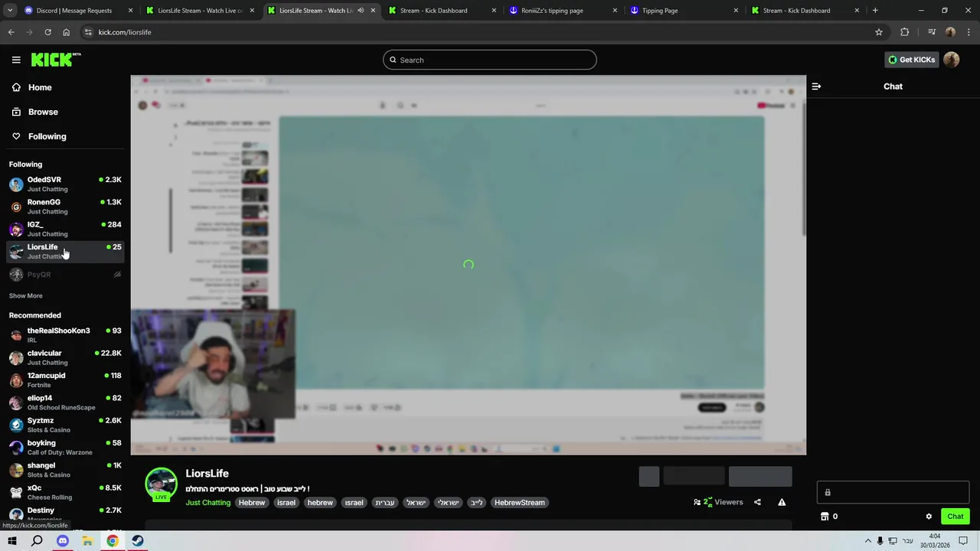Go to Home in the sidebar

click(x=40, y=87)
